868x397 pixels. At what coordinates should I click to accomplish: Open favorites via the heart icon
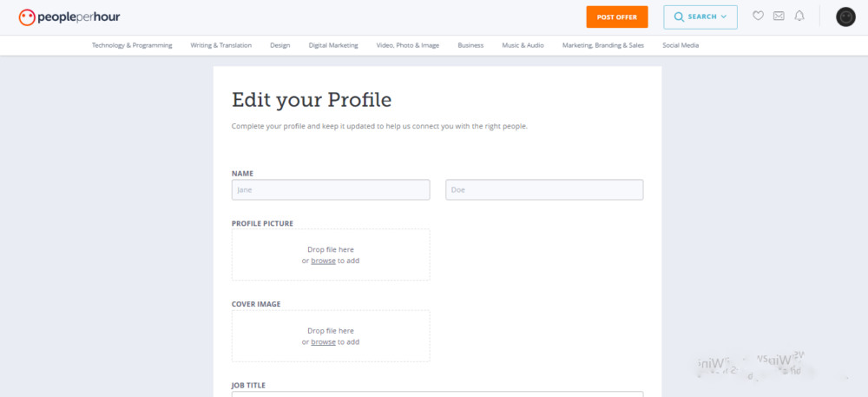[x=758, y=16]
